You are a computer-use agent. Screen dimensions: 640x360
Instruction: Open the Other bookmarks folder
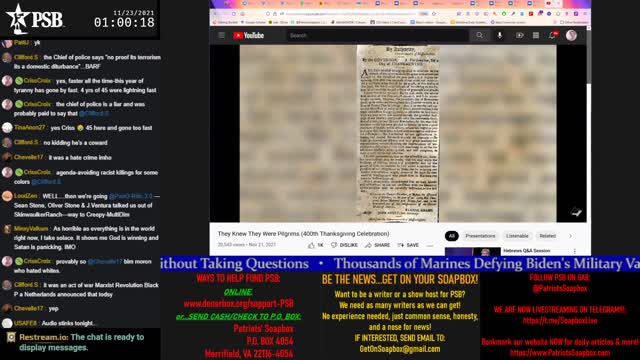coord(574,22)
